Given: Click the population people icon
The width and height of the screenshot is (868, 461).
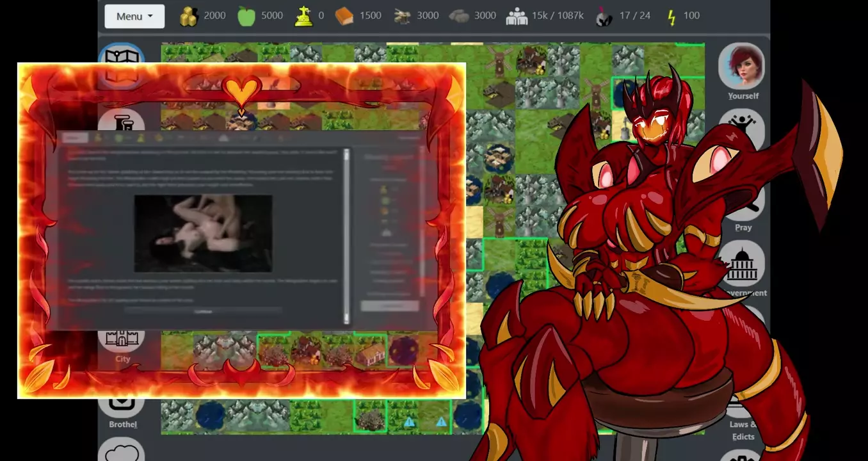Looking at the screenshot, I should pyautogui.click(x=516, y=16).
